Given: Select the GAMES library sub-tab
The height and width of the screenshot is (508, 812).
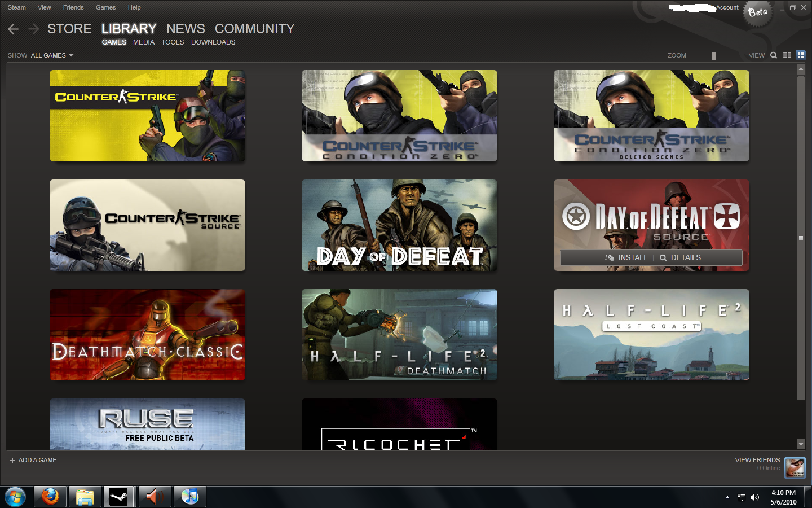Looking at the screenshot, I should pyautogui.click(x=114, y=42).
